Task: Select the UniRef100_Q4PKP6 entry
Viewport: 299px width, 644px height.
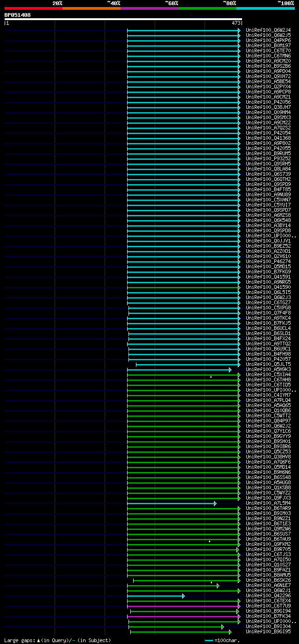Action: (x=268, y=40)
